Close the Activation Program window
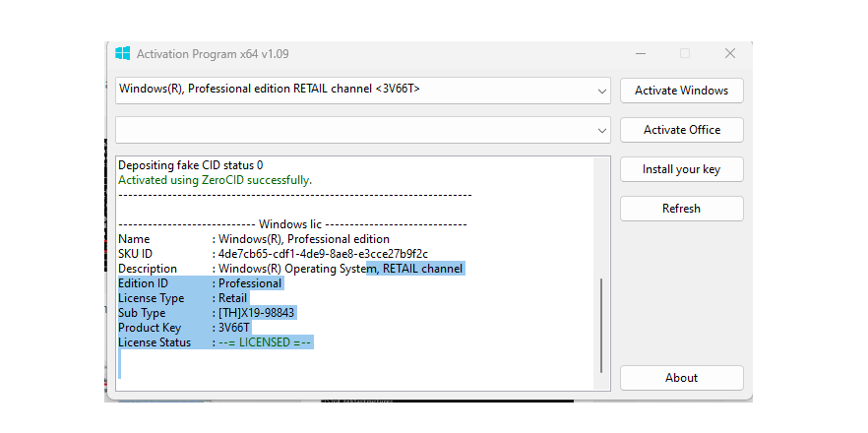This screenshot has height=433, width=868. (730, 54)
